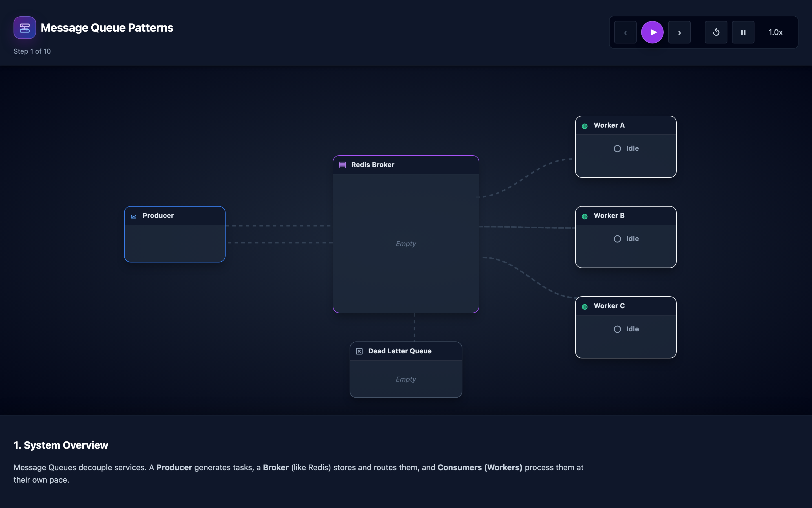The width and height of the screenshot is (812, 508).
Task: Select the Producer node header
Action: point(175,216)
